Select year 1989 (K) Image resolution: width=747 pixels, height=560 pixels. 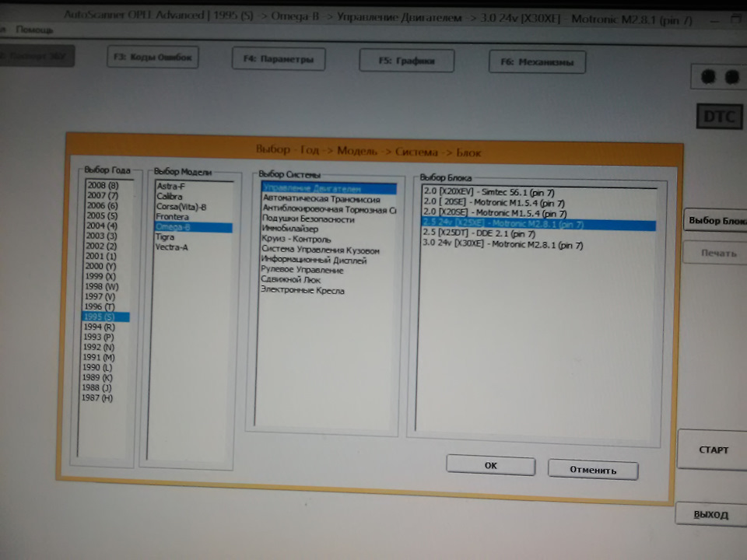(97, 377)
